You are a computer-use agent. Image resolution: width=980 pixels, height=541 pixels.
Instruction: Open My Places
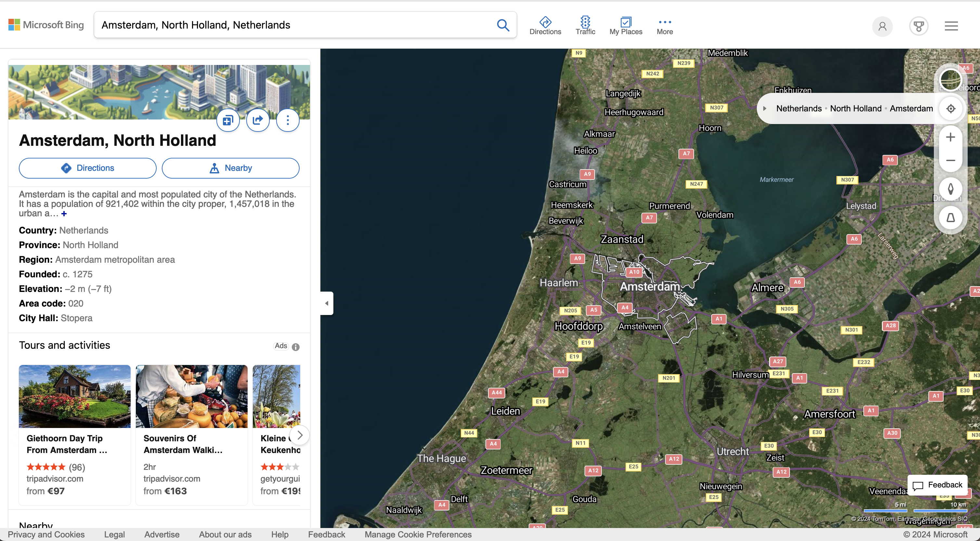pos(625,25)
